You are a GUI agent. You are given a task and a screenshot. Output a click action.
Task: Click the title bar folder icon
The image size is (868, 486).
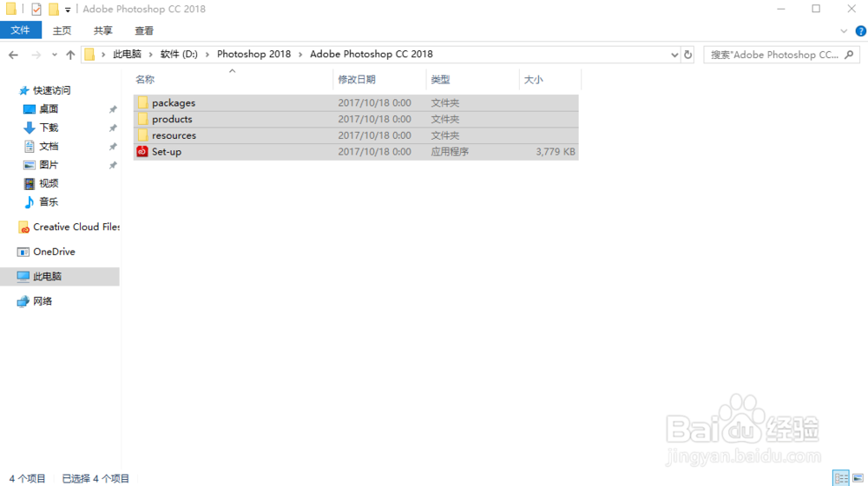(11, 9)
